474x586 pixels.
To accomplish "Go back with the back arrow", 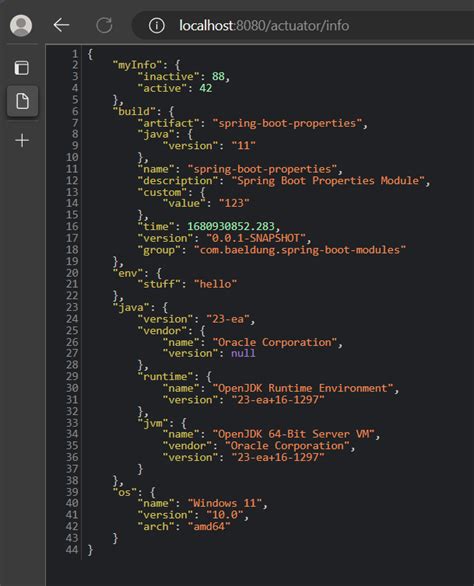I will click(61, 25).
